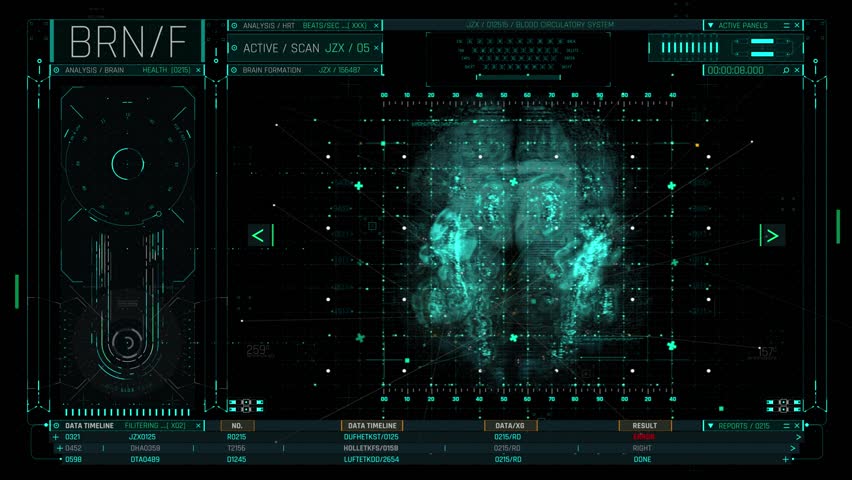The width and height of the screenshot is (852, 480).
Task: Click the BRN/F title block
Action: [x=128, y=41]
